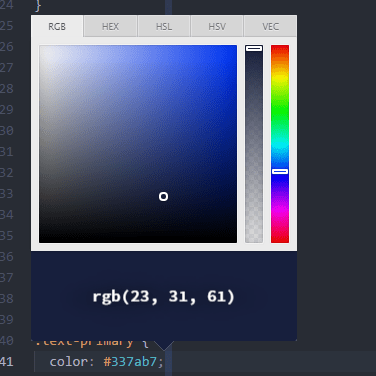
Task: Click the color property name on line 41
Action: pos(69,362)
